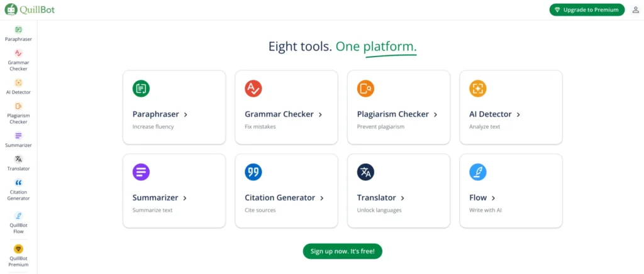Click the QuillBot logo in header
644x274 pixels.
point(30,9)
